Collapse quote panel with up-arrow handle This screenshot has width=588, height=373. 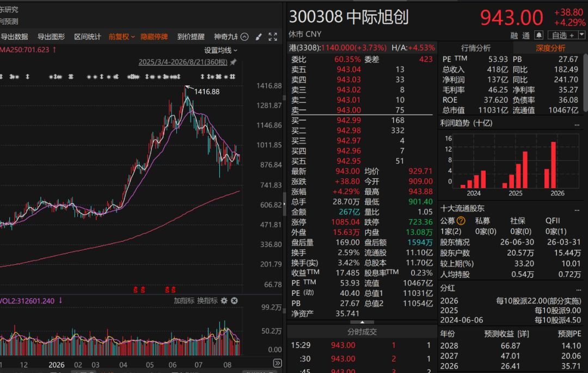point(362,322)
